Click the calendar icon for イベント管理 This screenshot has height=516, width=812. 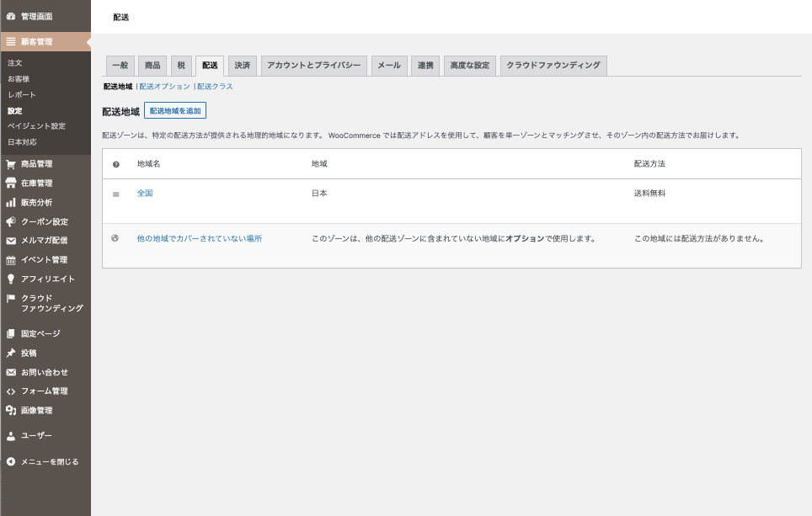(11, 260)
